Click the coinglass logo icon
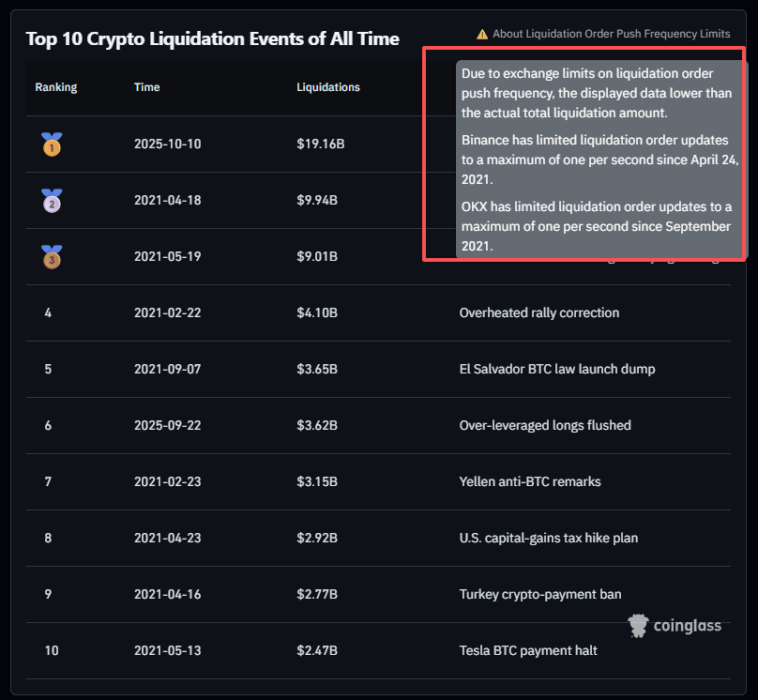 point(640,625)
